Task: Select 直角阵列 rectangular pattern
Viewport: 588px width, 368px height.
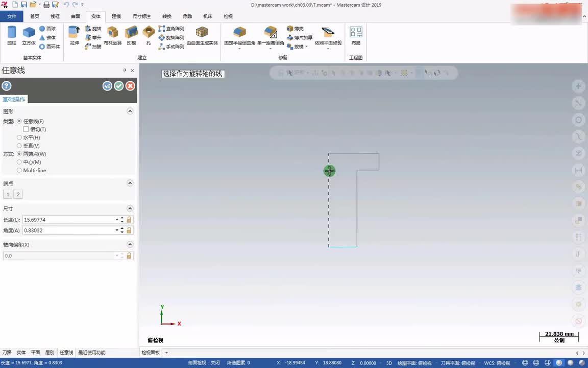Action: 171,29
